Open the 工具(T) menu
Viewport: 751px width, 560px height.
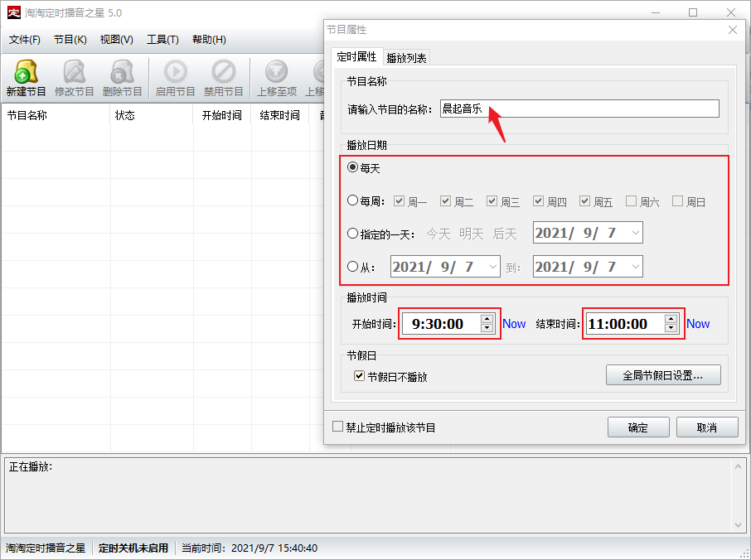click(162, 40)
